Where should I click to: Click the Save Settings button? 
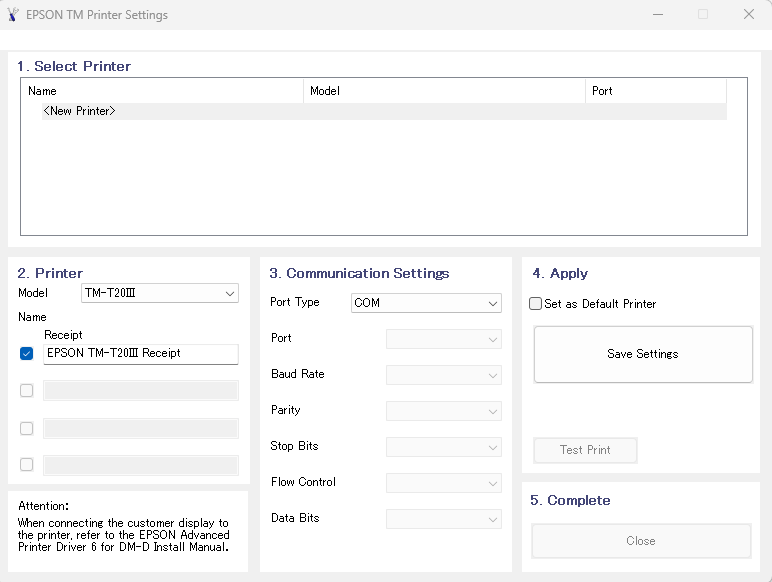pyautogui.click(x=643, y=354)
